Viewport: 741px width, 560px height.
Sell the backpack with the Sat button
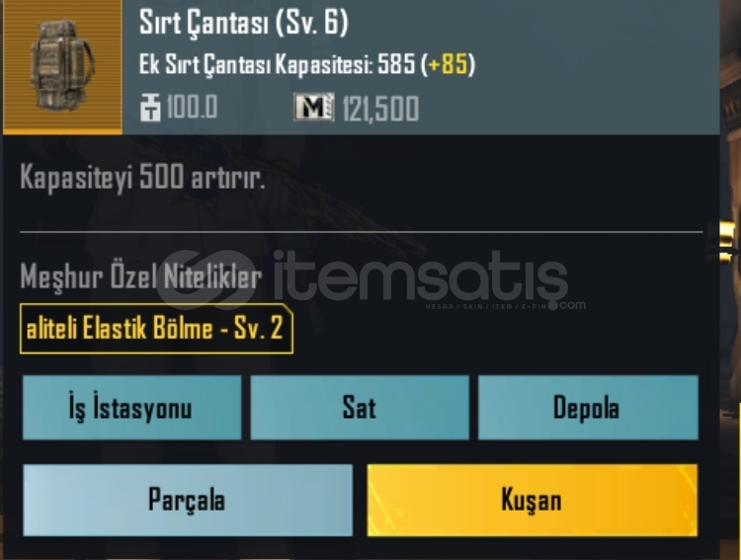click(x=360, y=408)
